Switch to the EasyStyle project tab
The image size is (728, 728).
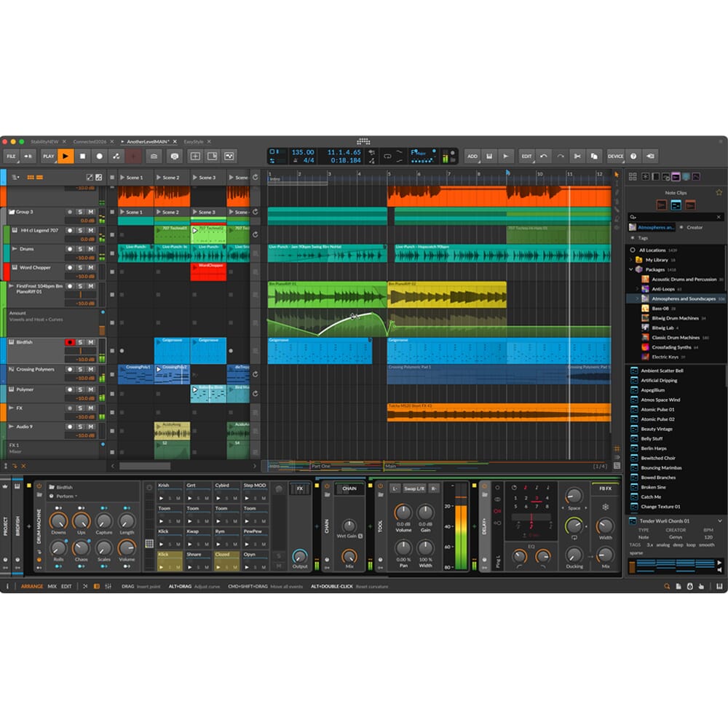(x=194, y=141)
